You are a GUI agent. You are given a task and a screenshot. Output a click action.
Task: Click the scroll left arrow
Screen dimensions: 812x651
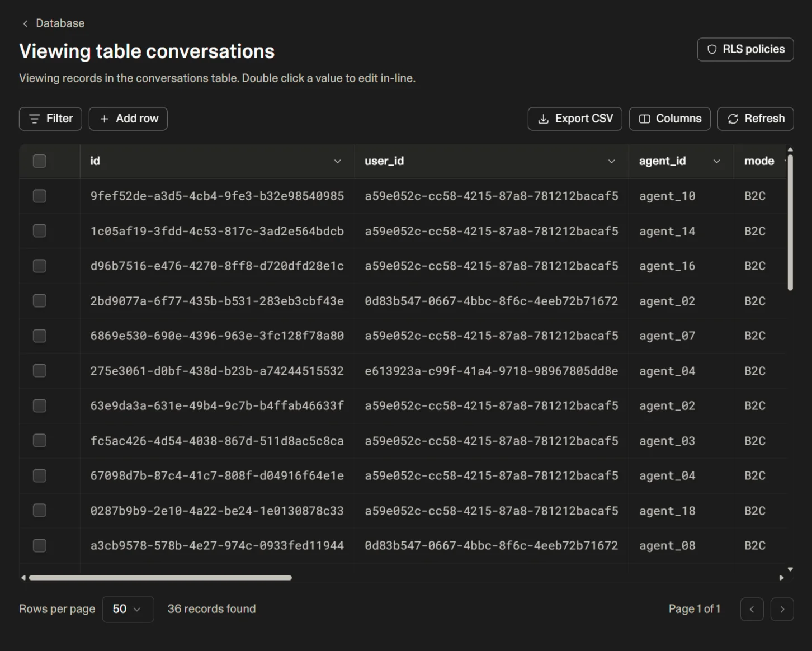(x=23, y=578)
